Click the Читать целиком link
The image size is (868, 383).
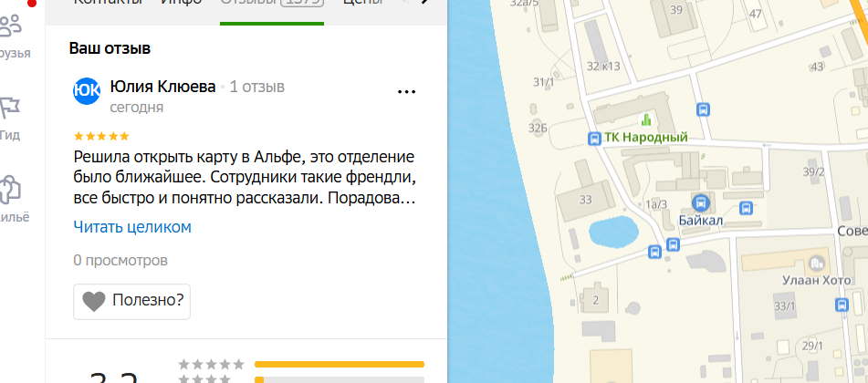[132, 227]
